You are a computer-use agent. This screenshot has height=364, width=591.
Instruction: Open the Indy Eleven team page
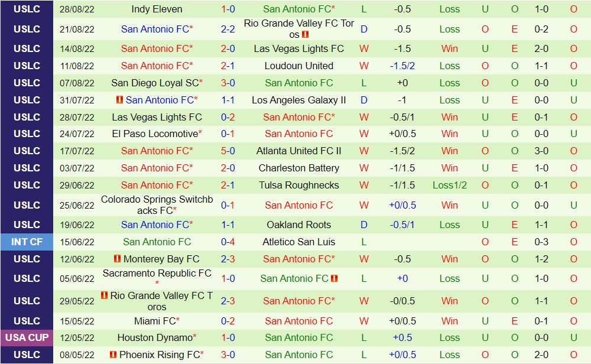[x=157, y=9]
